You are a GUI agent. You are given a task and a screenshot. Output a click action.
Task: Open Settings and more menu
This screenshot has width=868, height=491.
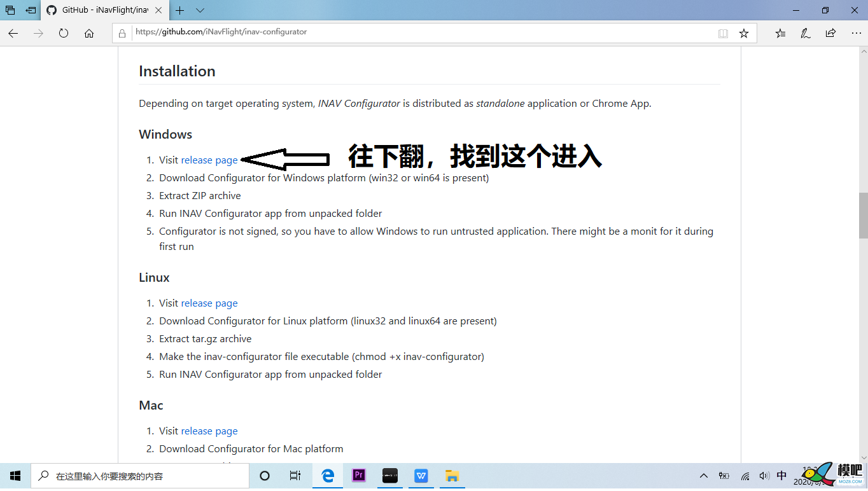pos(856,33)
